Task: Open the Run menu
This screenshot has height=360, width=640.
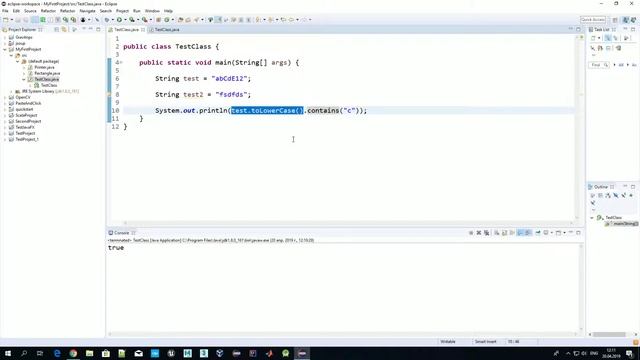Action: coord(137,11)
